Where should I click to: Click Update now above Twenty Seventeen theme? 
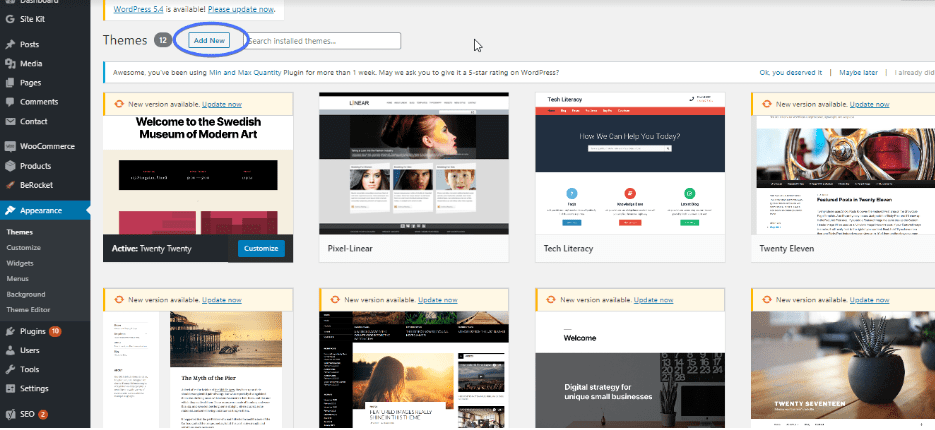click(x=869, y=300)
